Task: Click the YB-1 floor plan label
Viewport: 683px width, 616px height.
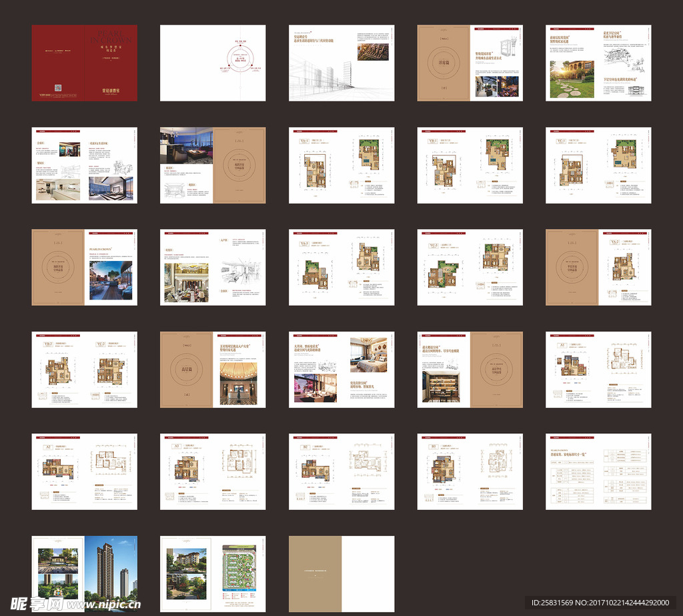Action: click(432, 141)
